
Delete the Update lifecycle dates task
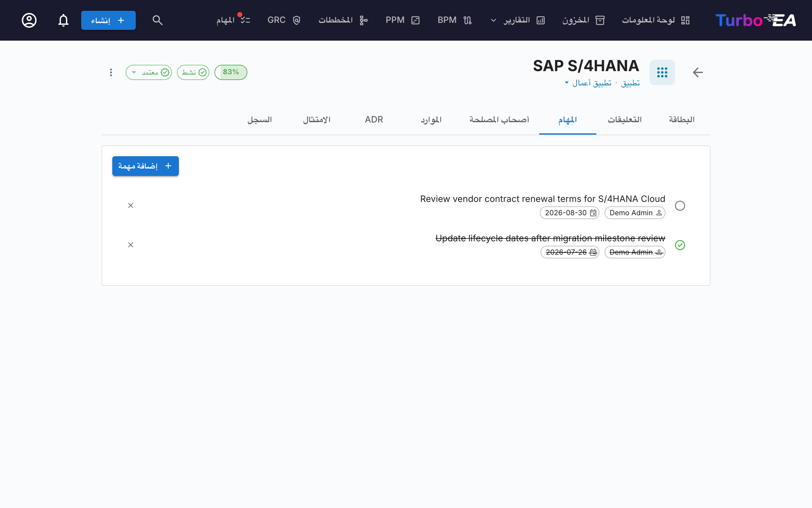tap(131, 244)
